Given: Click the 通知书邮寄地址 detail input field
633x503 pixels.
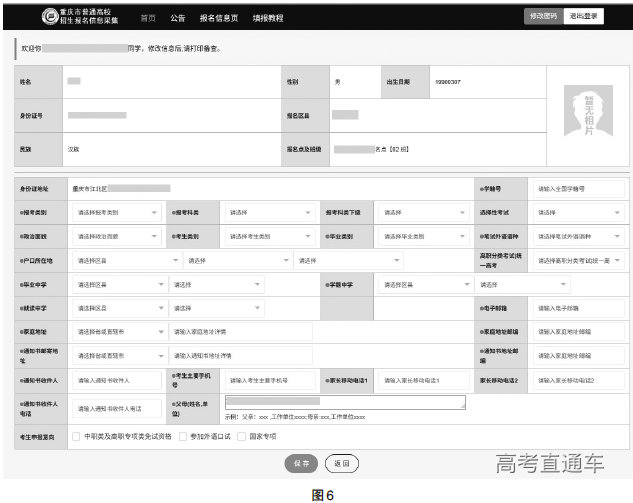Looking at the screenshot, I should (x=241, y=356).
